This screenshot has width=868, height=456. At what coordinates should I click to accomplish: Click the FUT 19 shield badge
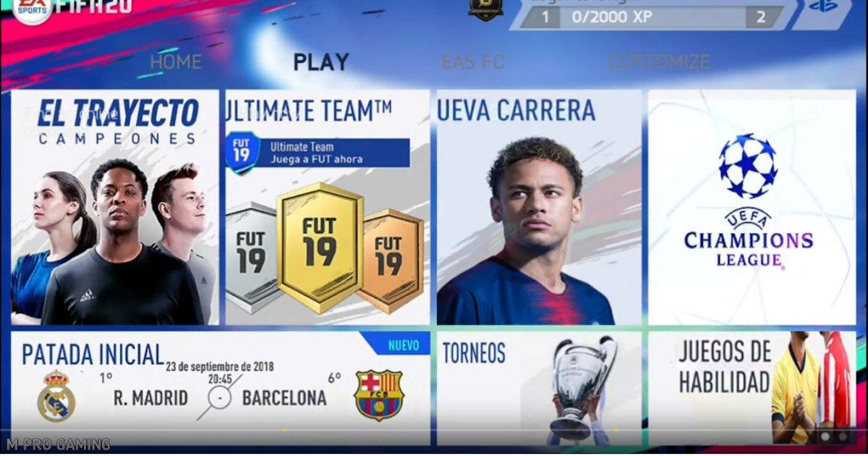pyautogui.click(x=242, y=153)
